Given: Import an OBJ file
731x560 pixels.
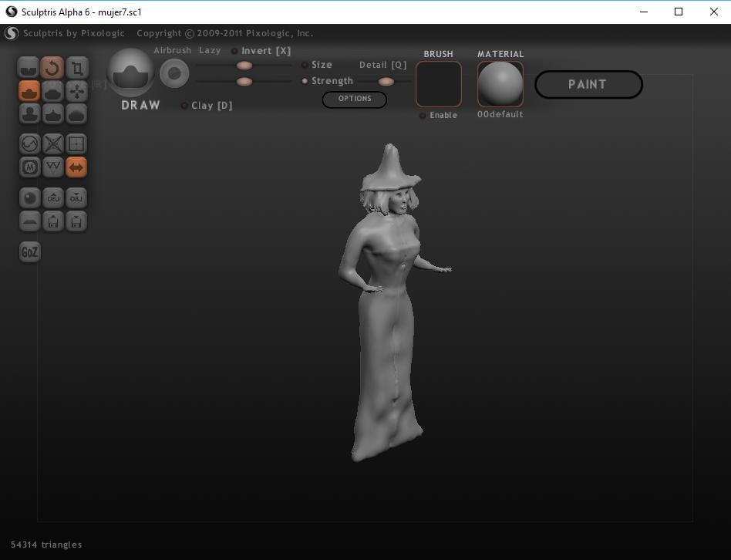Looking at the screenshot, I should pyautogui.click(x=53, y=198).
